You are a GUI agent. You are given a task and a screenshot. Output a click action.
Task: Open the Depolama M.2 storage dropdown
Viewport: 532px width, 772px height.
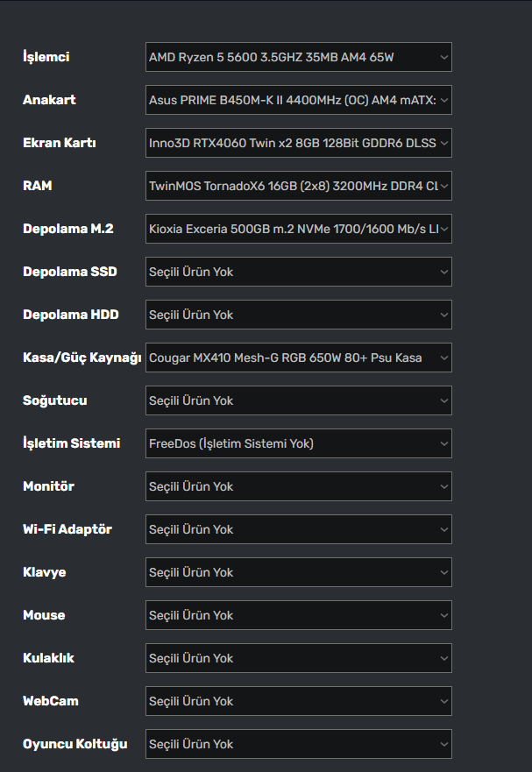point(298,229)
